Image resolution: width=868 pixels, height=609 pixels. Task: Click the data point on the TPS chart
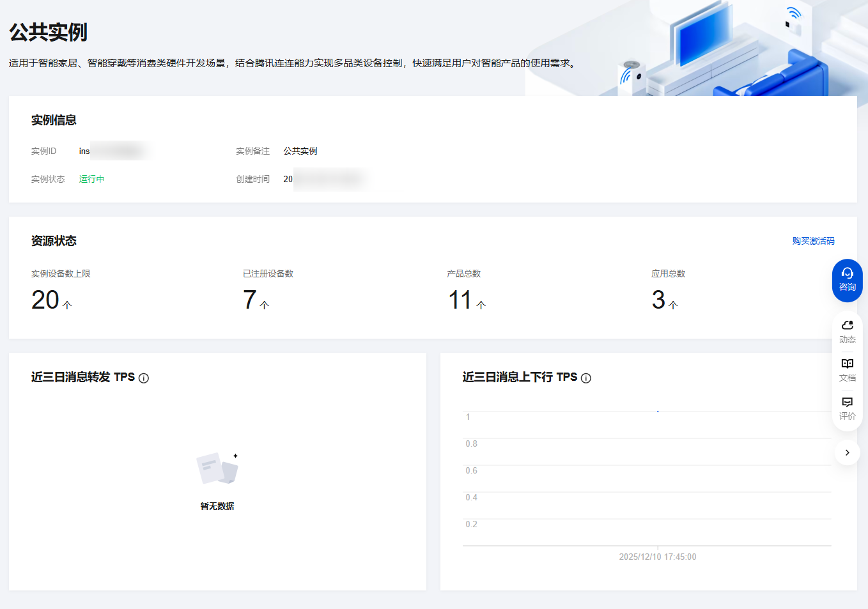(658, 412)
